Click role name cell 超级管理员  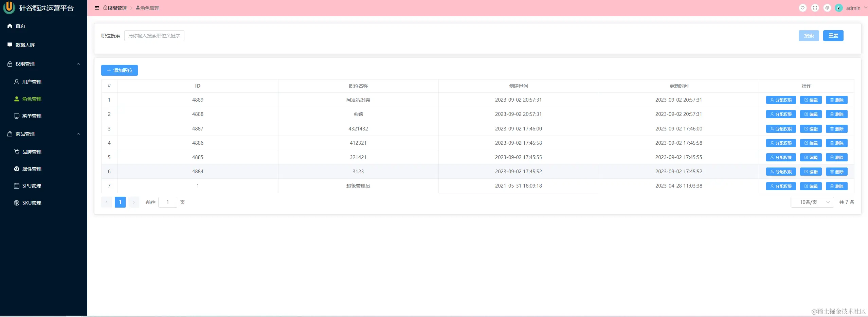tap(358, 186)
